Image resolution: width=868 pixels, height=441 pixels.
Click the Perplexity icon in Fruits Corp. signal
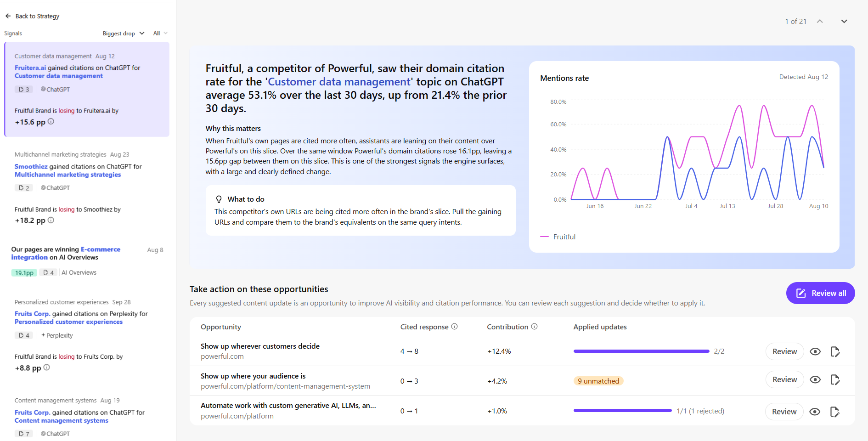tap(43, 335)
